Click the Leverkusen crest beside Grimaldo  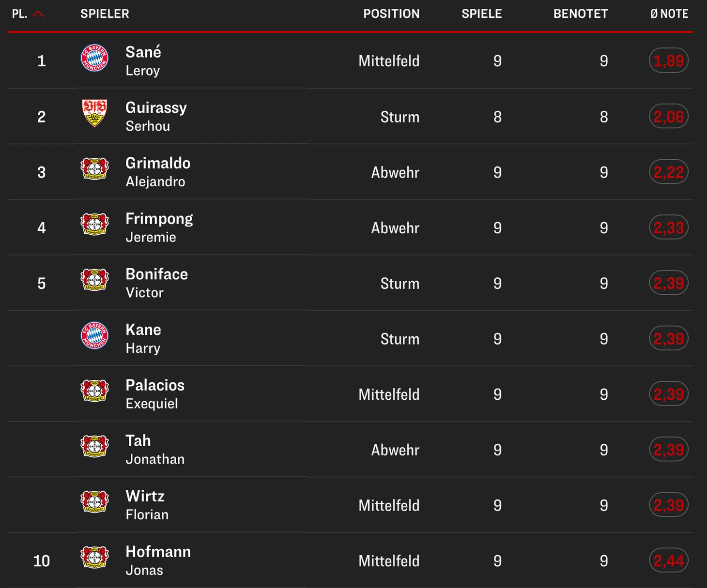94,168
